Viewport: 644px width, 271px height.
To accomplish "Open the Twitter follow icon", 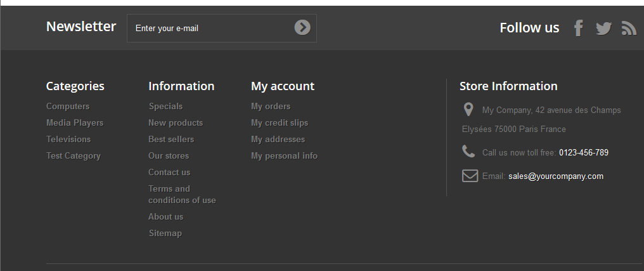I will click(x=603, y=28).
